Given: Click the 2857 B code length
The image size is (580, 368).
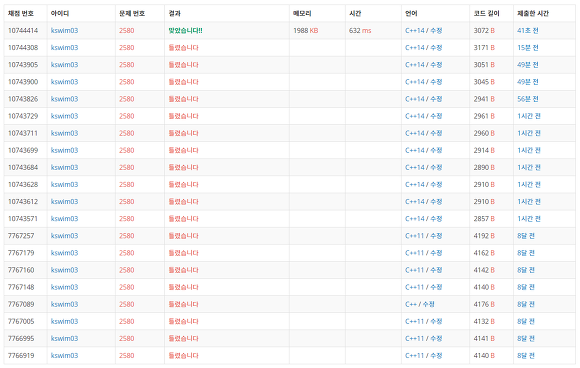Looking at the screenshot, I should coord(484,219).
